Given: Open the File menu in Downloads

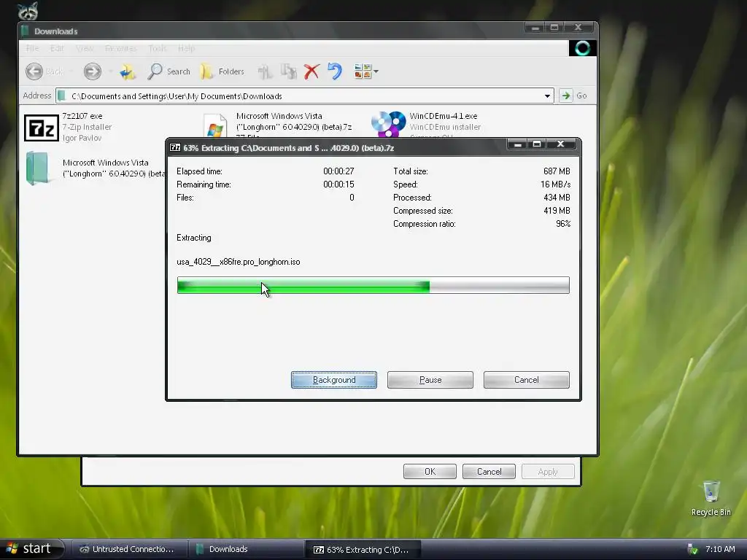Looking at the screenshot, I should 32,48.
